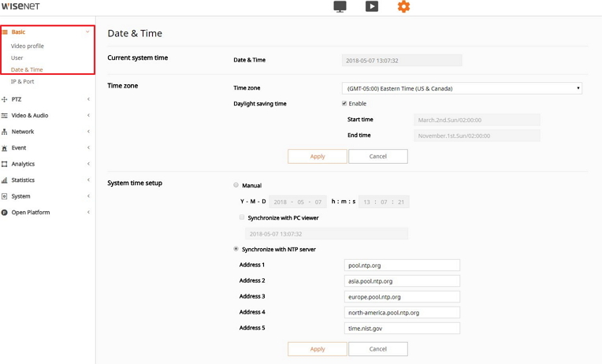Screen dimensions: 602x364
Task: Expand the Video & Audio chevron
Action: coord(88,115)
